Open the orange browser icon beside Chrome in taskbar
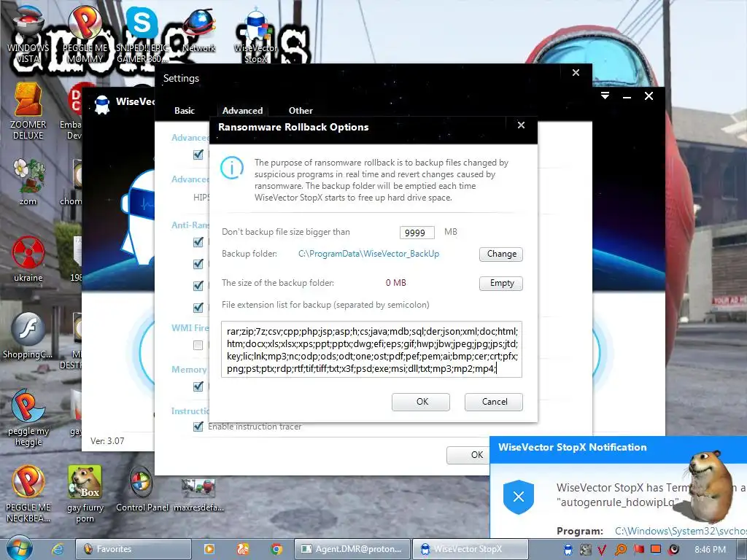 [x=243, y=549]
